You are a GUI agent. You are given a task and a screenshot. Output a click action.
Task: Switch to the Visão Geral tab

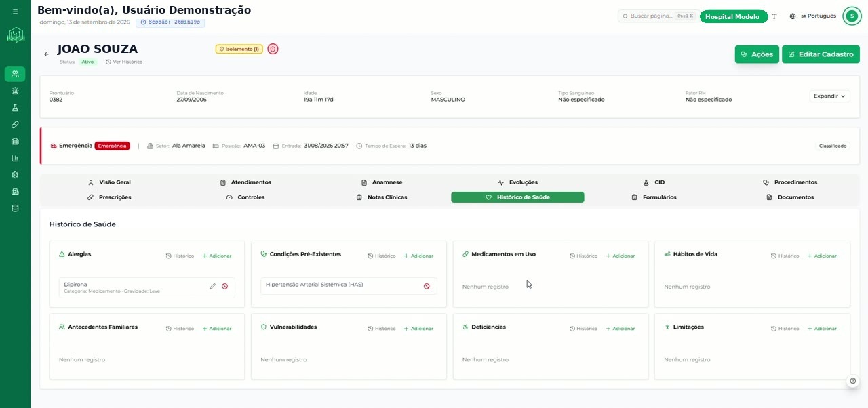tap(109, 182)
